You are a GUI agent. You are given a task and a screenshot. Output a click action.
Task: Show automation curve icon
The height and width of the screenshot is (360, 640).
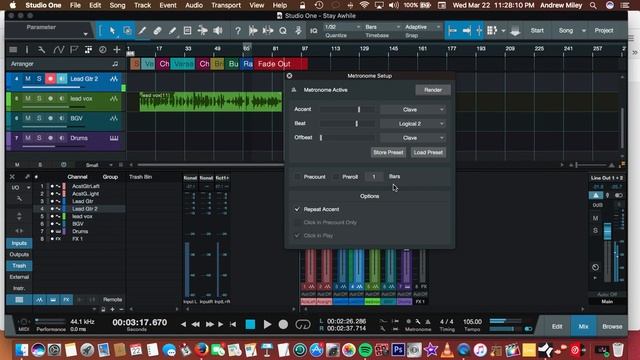point(58,50)
